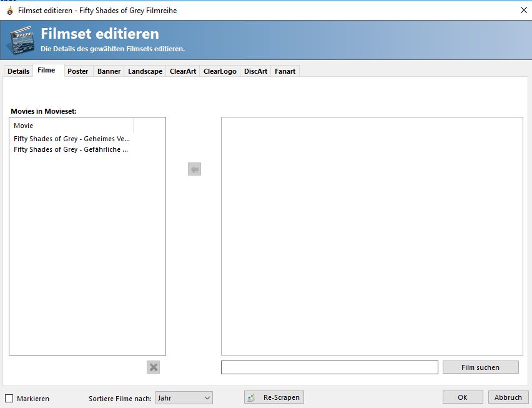Open the Poster tab
Screen dimensions: 532x408
coord(77,71)
